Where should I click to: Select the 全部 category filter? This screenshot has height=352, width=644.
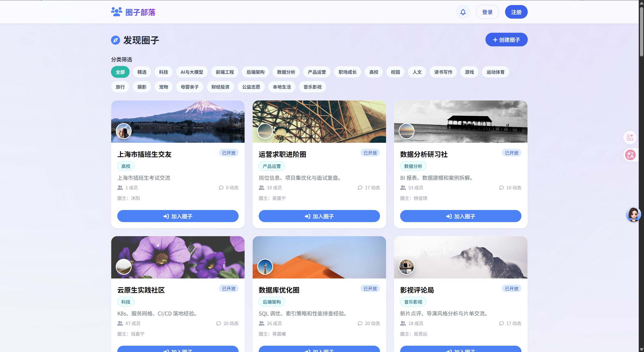pyautogui.click(x=120, y=72)
